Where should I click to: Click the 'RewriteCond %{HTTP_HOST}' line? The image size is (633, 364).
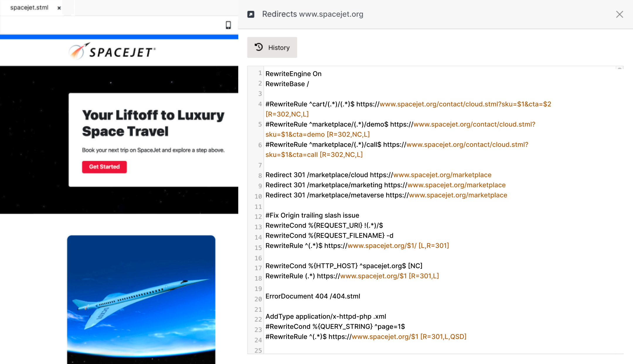(344, 266)
